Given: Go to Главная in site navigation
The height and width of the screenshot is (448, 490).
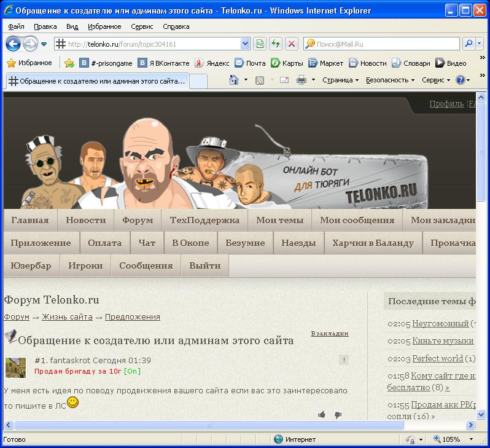Looking at the screenshot, I should point(30,220).
